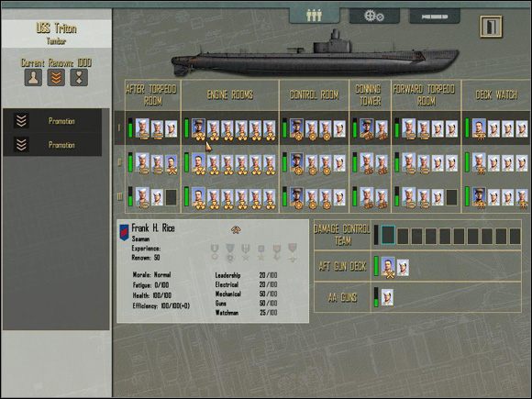
Task: Click the Current Renown 1000 text
Action: (56, 62)
